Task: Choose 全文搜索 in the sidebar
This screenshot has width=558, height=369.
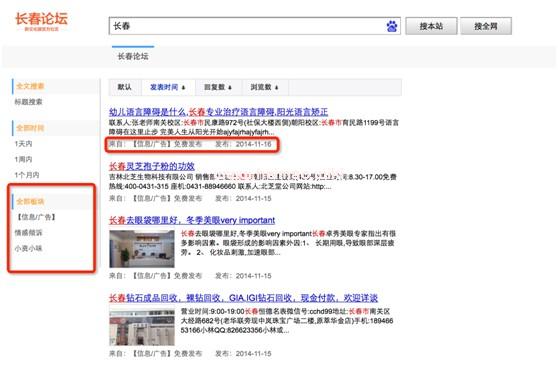Action: coord(30,86)
